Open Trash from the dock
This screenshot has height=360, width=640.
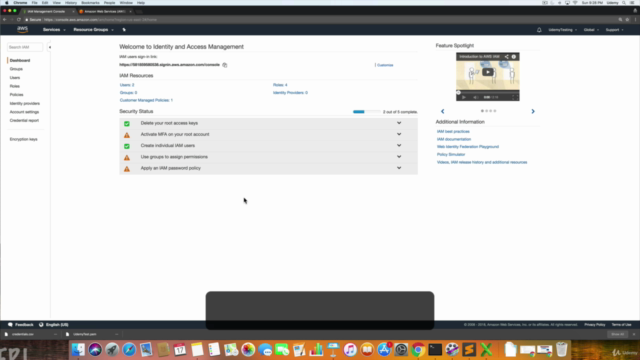click(562, 350)
